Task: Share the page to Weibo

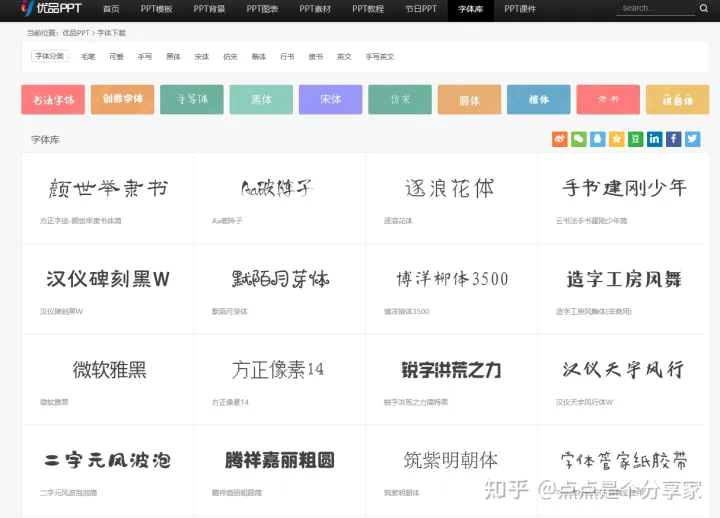Action: (x=559, y=139)
